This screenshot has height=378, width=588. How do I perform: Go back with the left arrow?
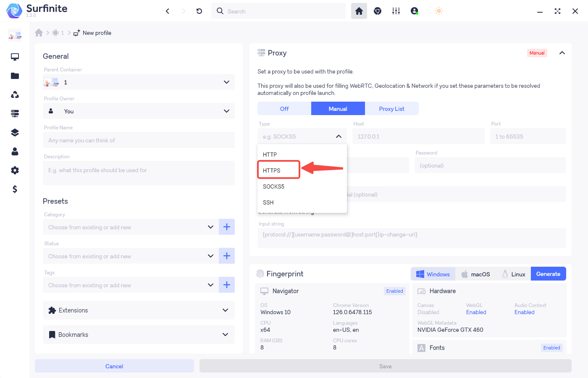coord(168,11)
